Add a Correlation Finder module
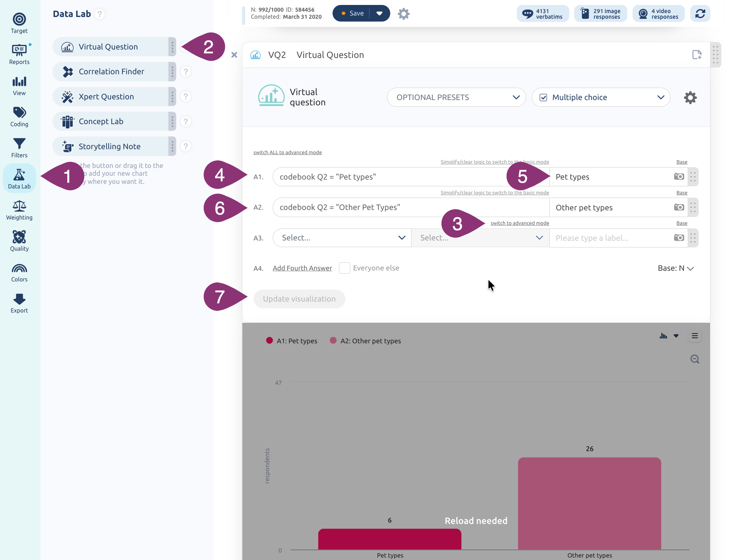738x560 pixels. tap(114, 71)
